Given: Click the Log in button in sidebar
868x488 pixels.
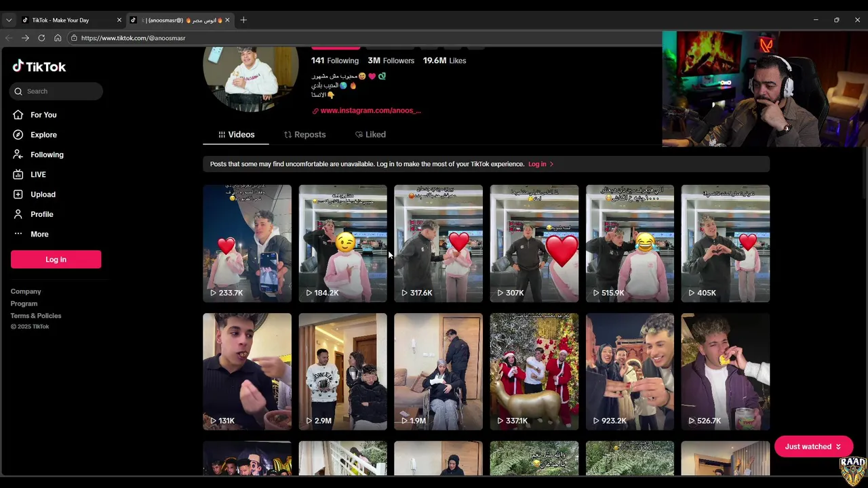Looking at the screenshot, I should click(56, 259).
